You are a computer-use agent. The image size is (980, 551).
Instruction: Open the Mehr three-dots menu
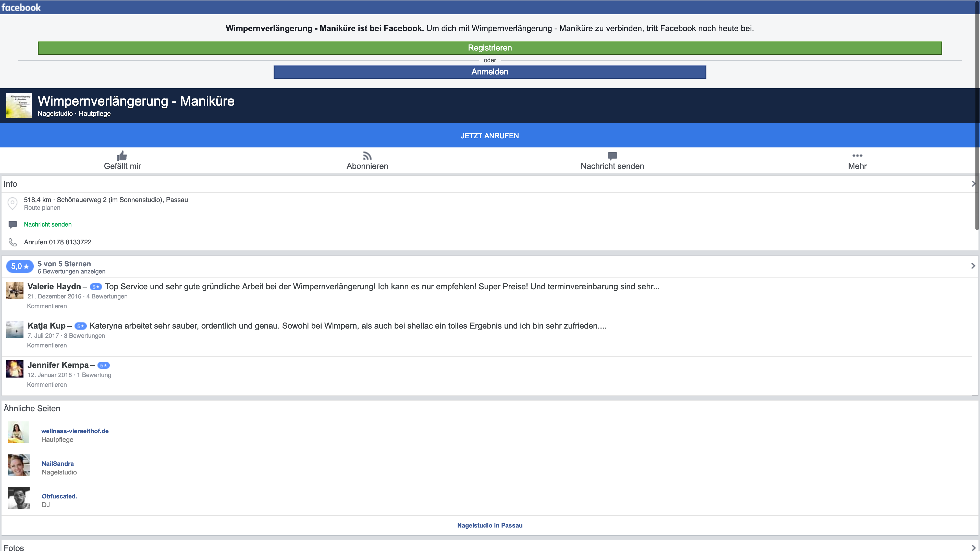pos(857,156)
